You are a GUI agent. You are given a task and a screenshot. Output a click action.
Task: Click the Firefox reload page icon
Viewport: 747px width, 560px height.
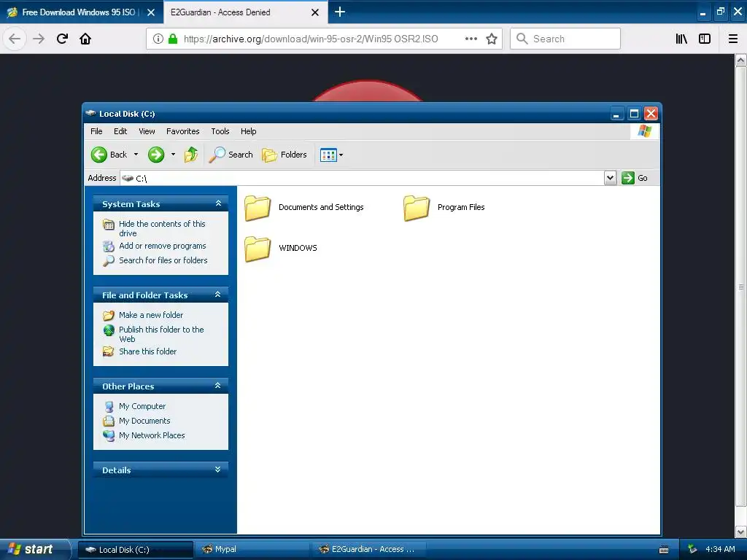click(x=63, y=39)
